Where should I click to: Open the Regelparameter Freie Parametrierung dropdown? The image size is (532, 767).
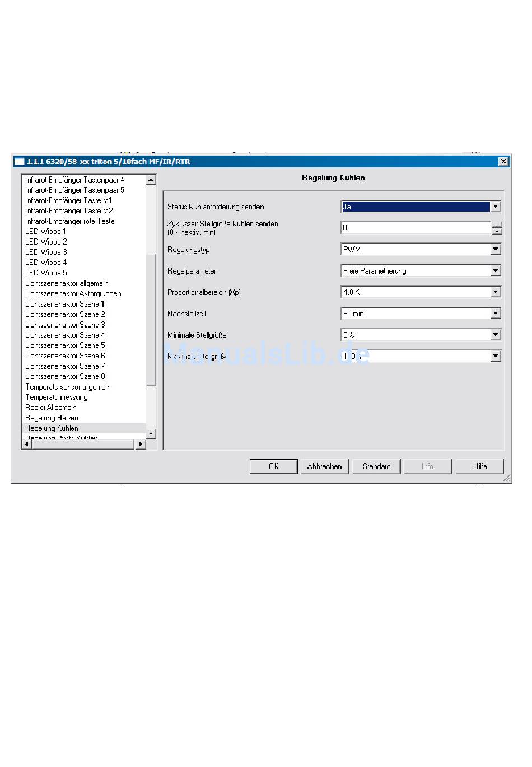click(496, 270)
